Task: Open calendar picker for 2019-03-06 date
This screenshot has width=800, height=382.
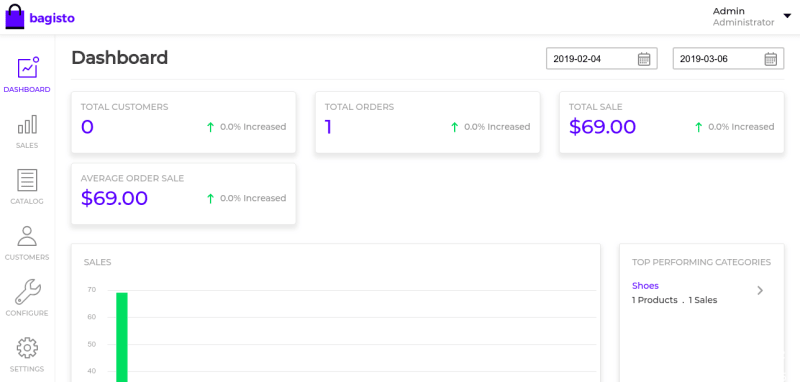Action: click(770, 59)
